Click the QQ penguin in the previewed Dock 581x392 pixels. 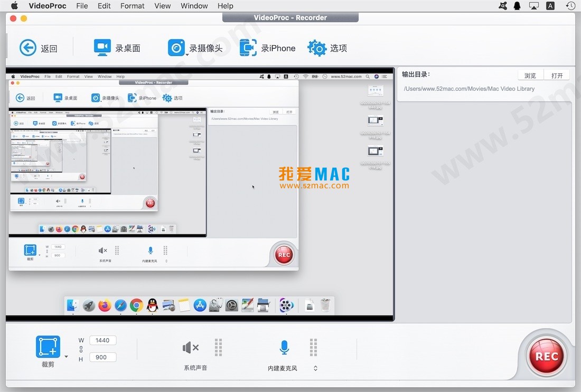[x=152, y=305]
